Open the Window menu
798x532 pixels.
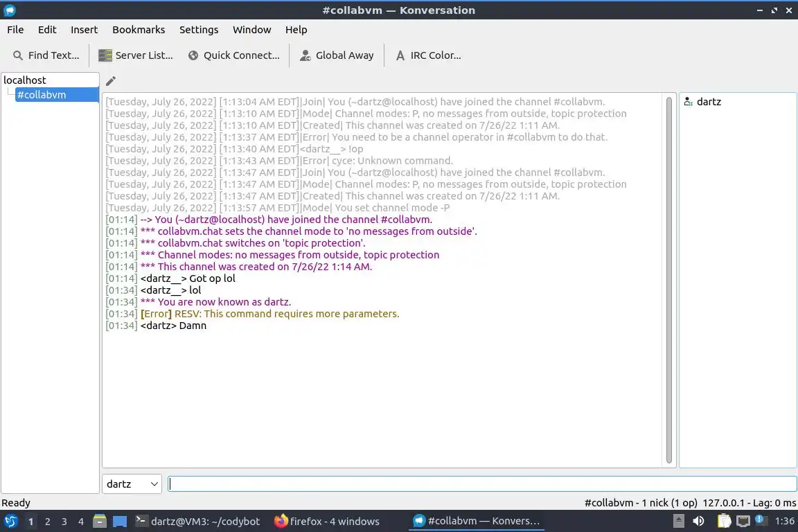point(252,30)
